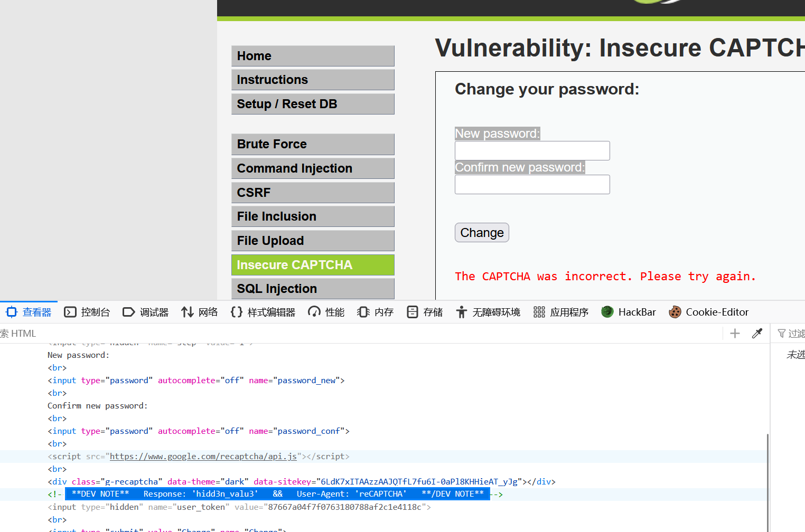The width and height of the screenshot is (805, 532).
Task: Open the Cookie-Editor extension tab
Action: pyautogui.click(x=708, y=312)
